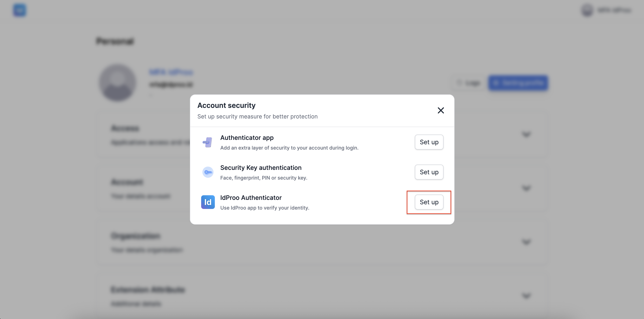Set up Security Key authentication

pyautogui.click(x=429, y=172)
